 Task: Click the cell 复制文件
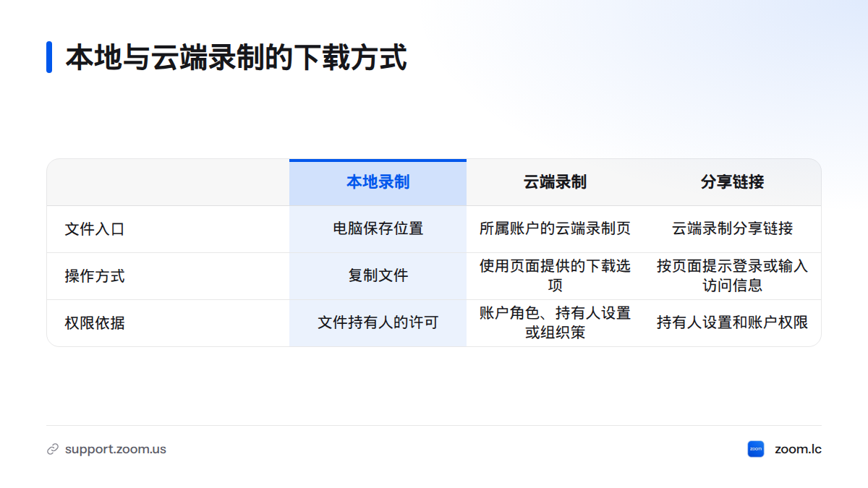coord(378,276)
